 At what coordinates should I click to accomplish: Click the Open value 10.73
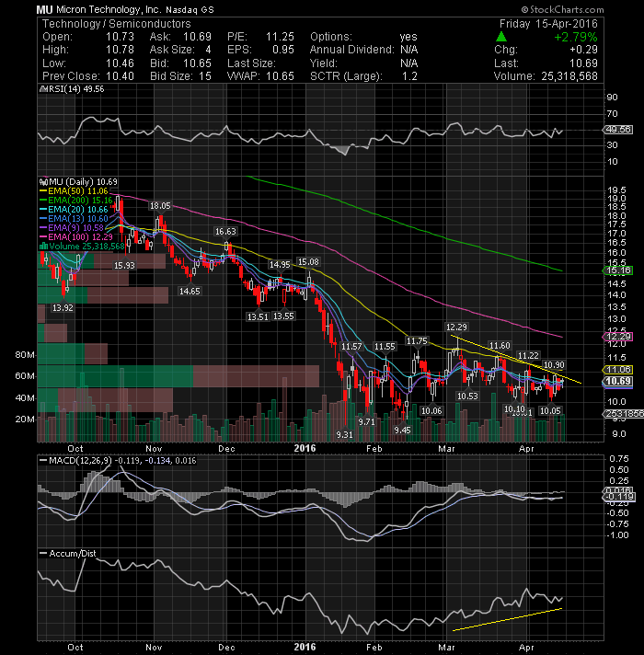tap(120, 37)
